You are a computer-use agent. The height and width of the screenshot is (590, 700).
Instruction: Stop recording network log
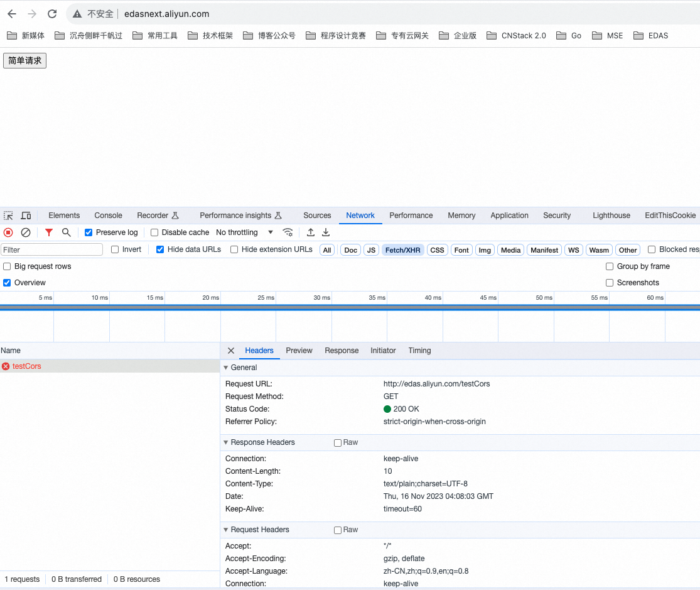(x=8, y=232)
